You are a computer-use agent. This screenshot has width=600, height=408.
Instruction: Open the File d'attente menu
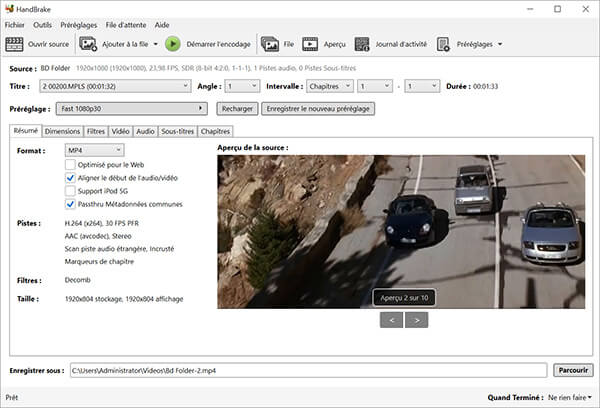tap(126, 25)
